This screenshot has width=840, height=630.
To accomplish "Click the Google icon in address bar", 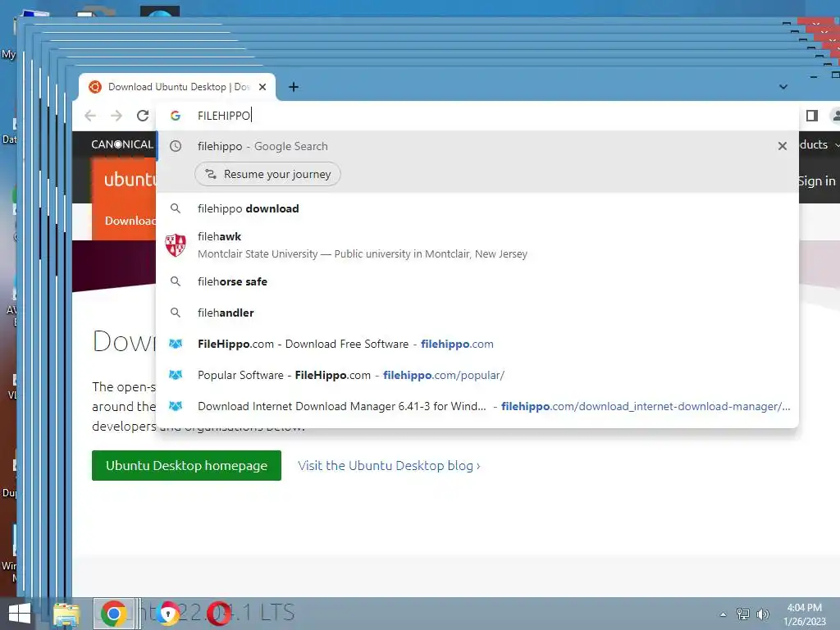I will (176, 116).
